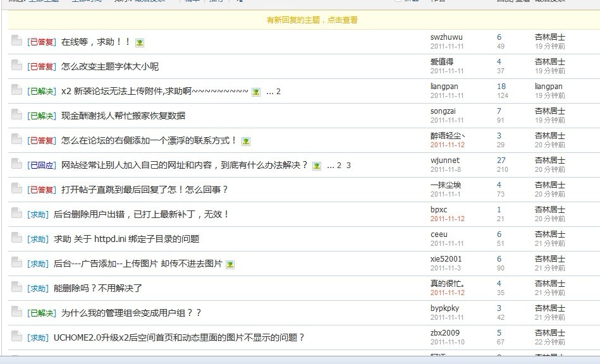Click reply count '27' on the wjunnet thread
The width and height of the screenshot is (600, 364).
click(501, 161)
